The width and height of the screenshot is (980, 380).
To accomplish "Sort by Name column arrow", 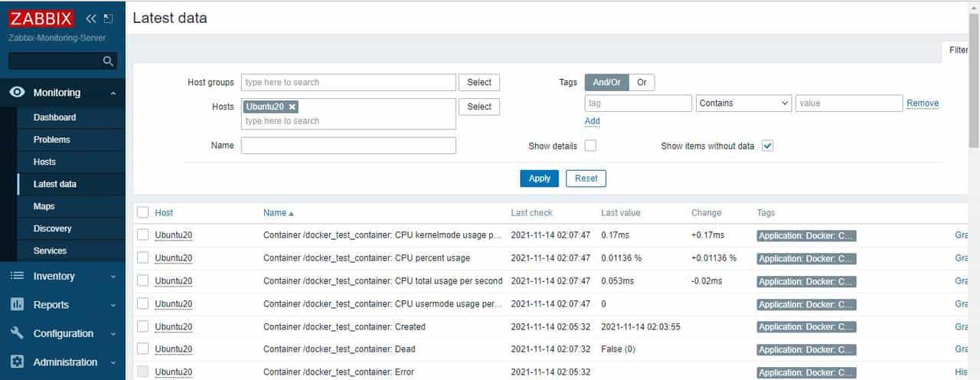I will (291, 213).
